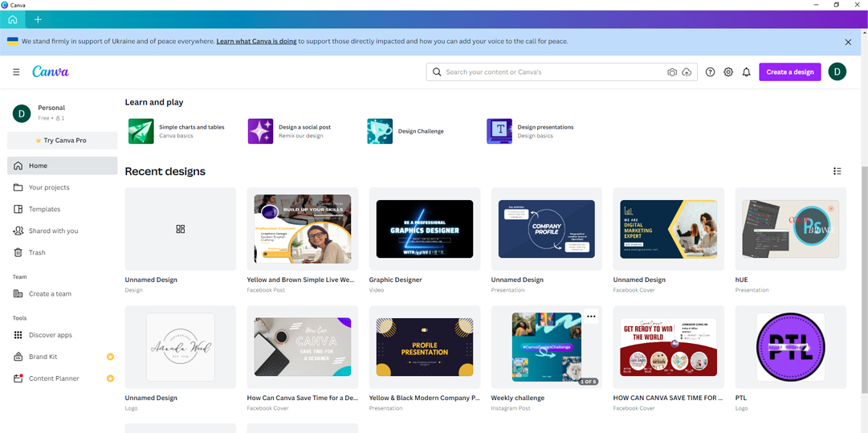The width and height of the screenshot is (868, 433).
Task: Click the Design presentations title
Action: tap(545, 127)
